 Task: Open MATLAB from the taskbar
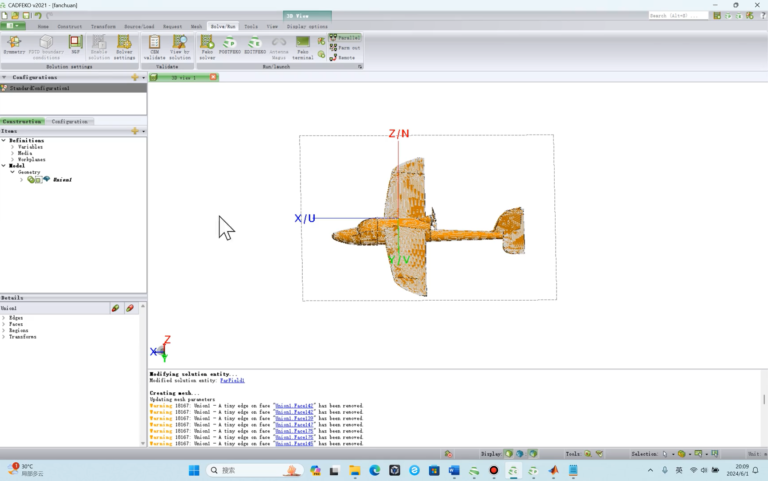coord(553,471)
